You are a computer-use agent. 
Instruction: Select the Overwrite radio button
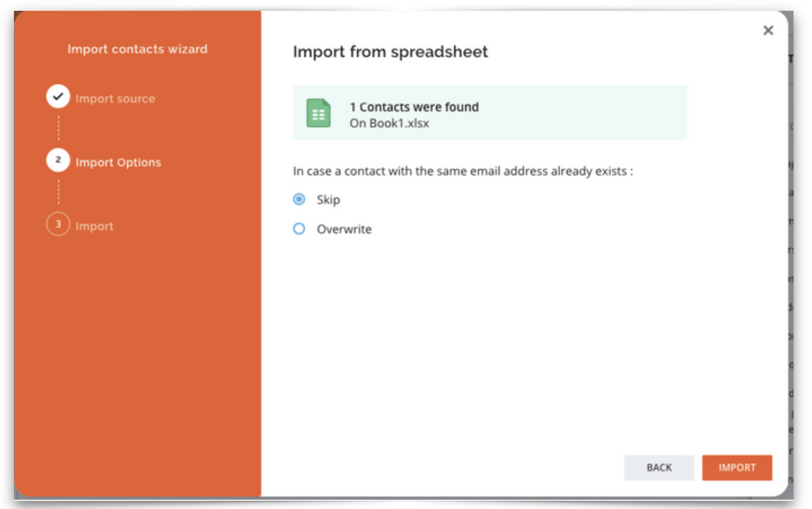click(299, 229)
